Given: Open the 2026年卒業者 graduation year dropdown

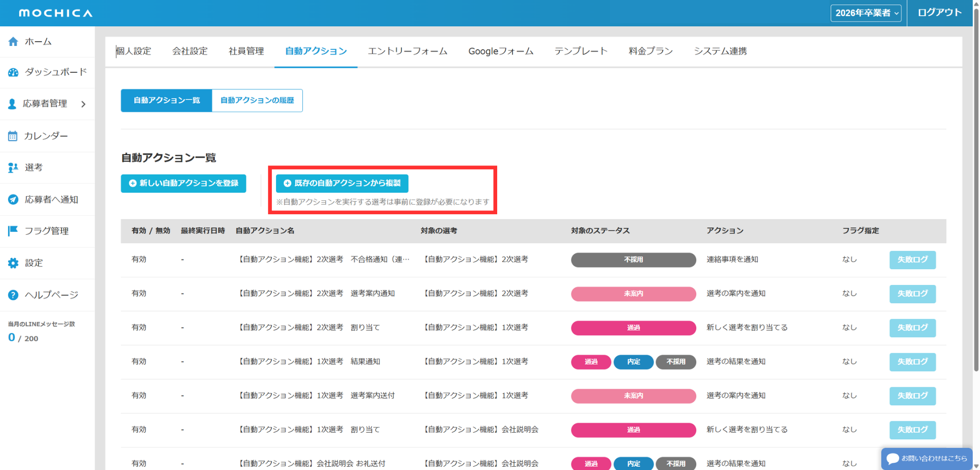Looking at the screenshot, I should [866, 13].
